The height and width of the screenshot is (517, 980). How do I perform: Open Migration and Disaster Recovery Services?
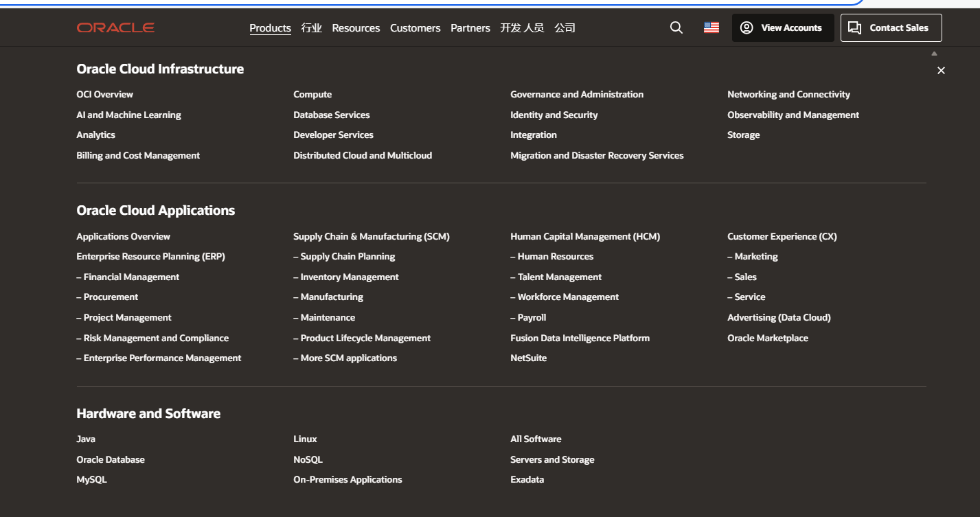pos(597,156)
